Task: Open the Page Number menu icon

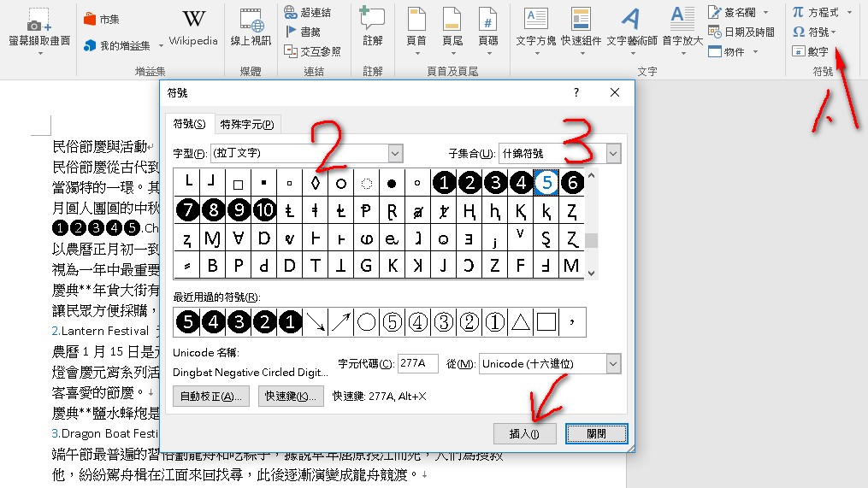Action: point(488,27)
